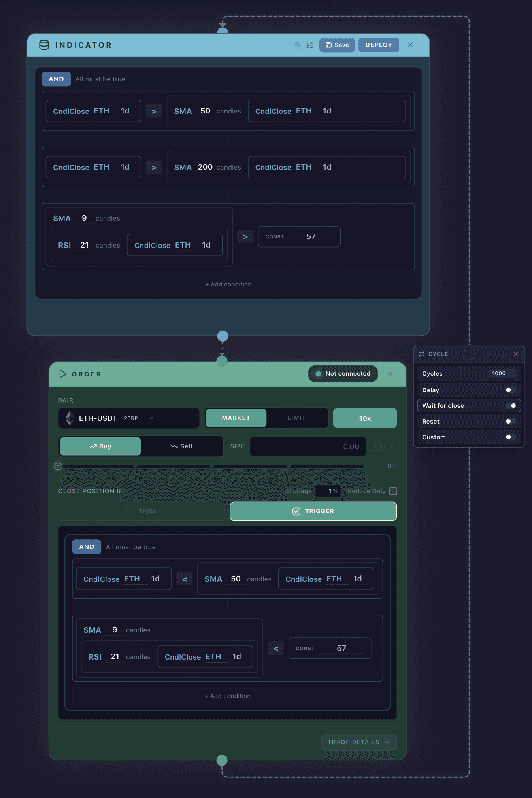Enable the TP/SL checkbox option

(x=130, y=511)
